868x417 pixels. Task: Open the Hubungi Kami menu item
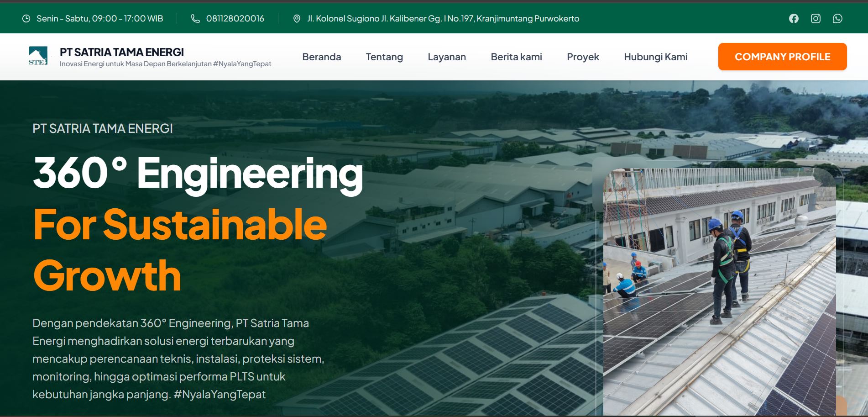(x=656, y=57)
